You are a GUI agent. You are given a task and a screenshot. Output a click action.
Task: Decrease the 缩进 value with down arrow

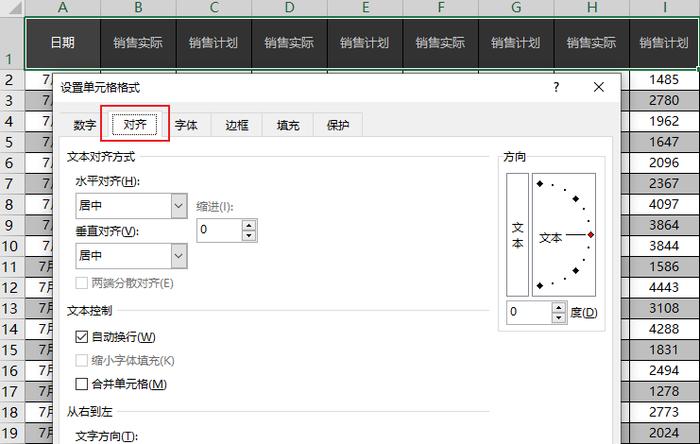click(x=249, y=236)
